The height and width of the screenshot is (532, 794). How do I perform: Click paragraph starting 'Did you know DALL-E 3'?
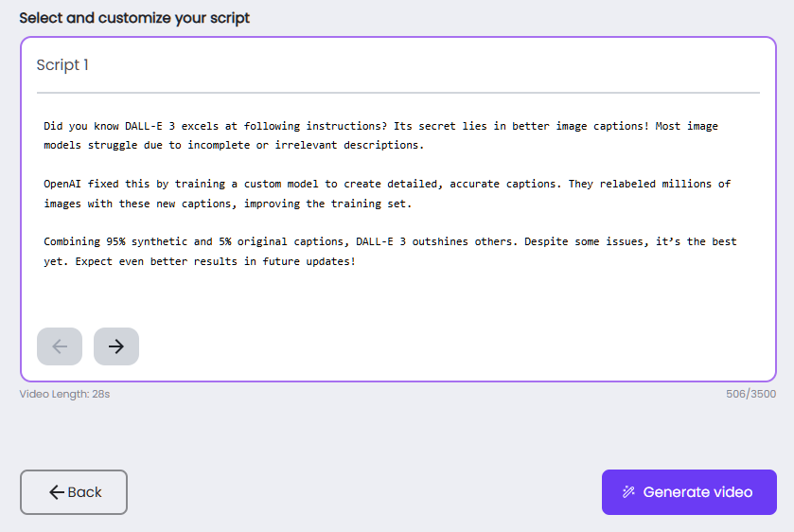point(380,135)
